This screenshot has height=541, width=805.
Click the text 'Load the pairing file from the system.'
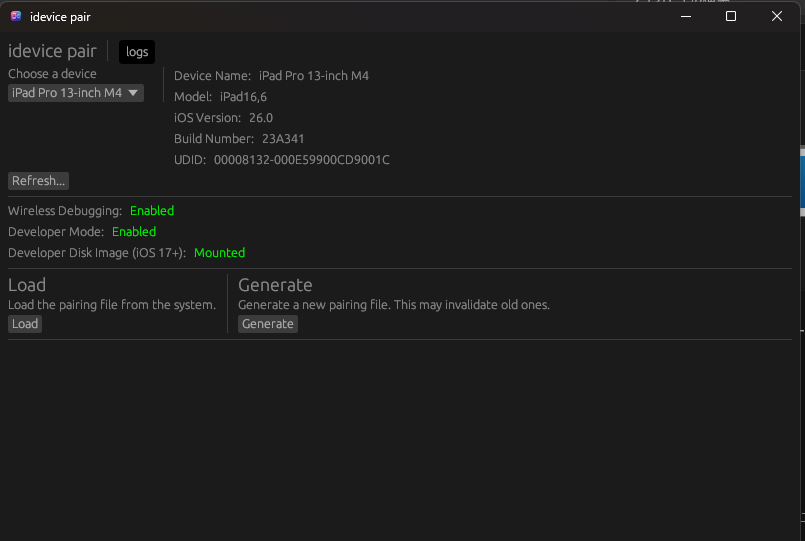point(112,305)
